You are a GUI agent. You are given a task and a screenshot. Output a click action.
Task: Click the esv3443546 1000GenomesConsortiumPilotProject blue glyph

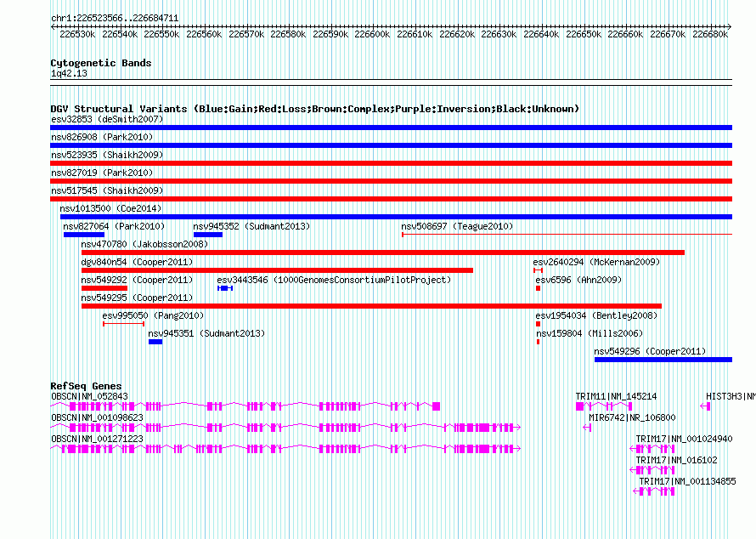tap(225, 288)
